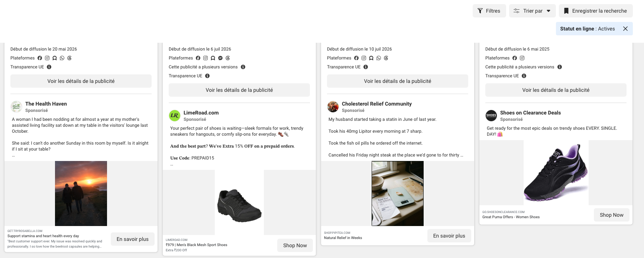Click Shoes on Clearance Deals logo avatar
Screen dimensions: 644x258
491,116
